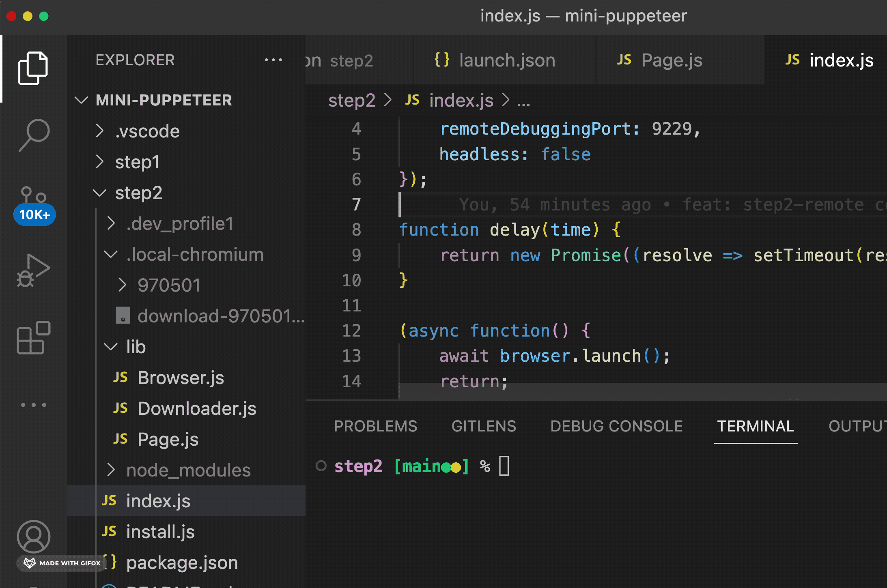
Task: Open the Run and Debug view
Action: (x=33, y=270)
